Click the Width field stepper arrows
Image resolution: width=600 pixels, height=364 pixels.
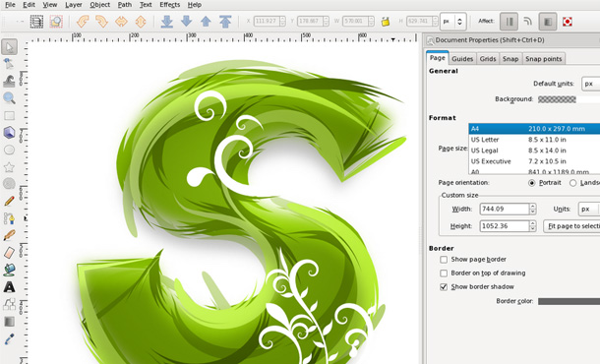533,209
